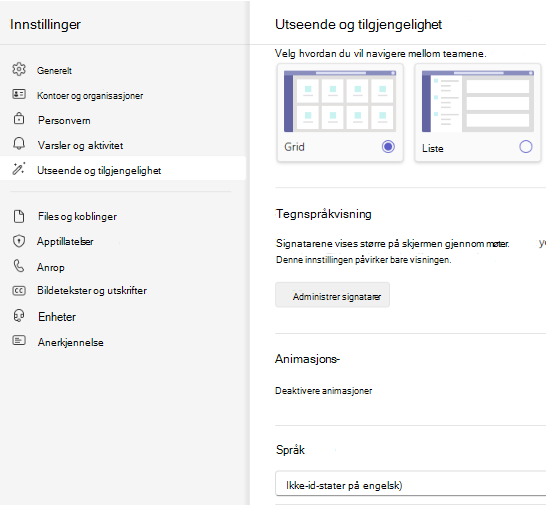Click the Anerkjennelse icon in sidebar
The image size is (553, 505).
[x=19, y=340]
